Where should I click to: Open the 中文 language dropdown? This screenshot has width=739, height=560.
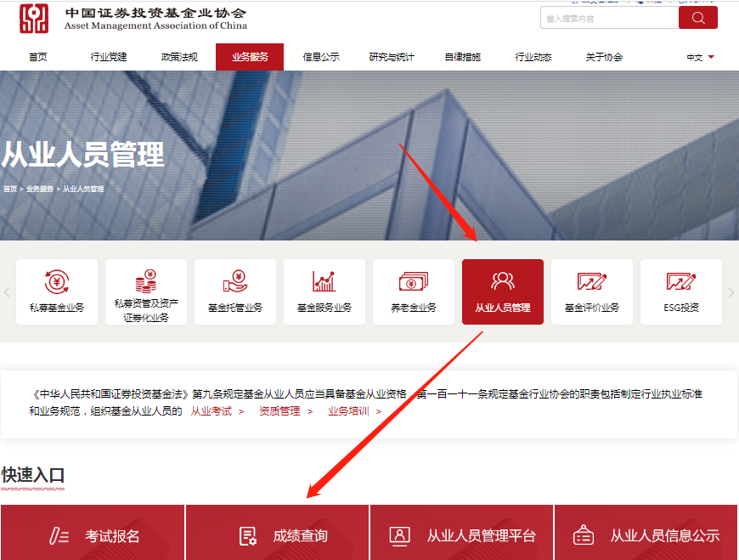tap(701, 57)
